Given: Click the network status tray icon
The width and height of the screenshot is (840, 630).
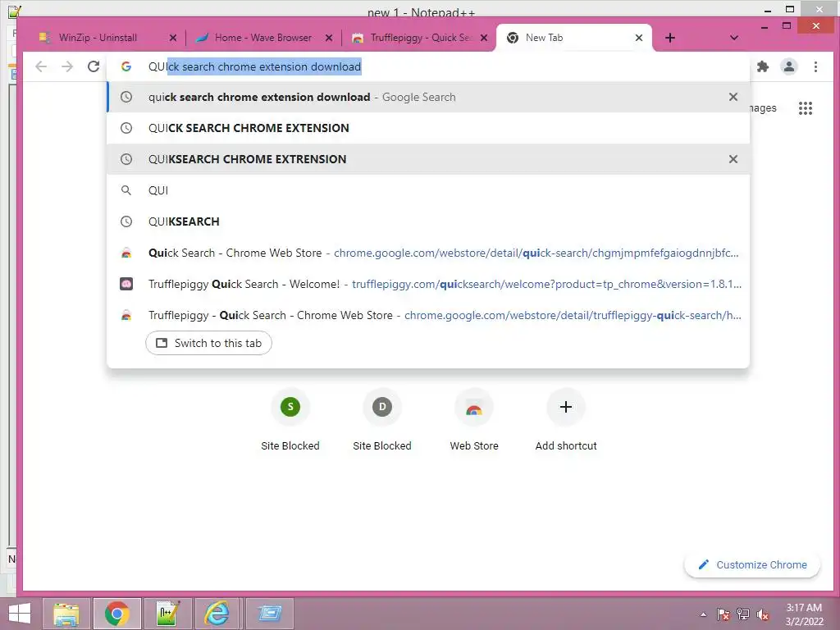Looking at the screenshot, I should tap(743, 614).
